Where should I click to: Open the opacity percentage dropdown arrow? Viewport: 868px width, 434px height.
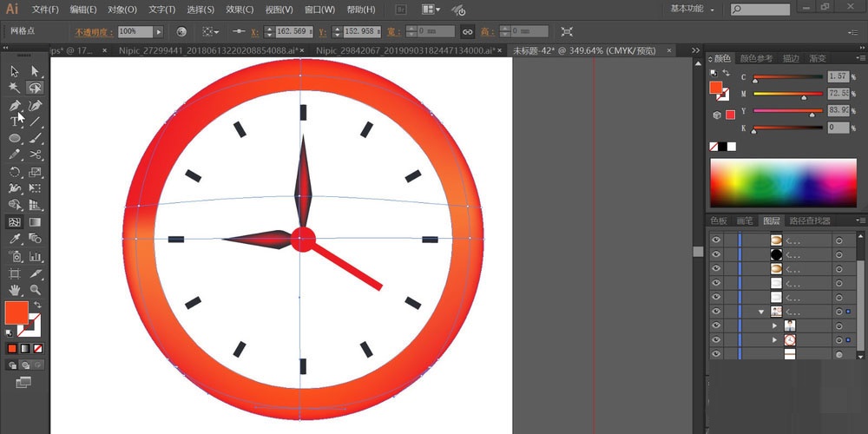(x=156, y=31)
